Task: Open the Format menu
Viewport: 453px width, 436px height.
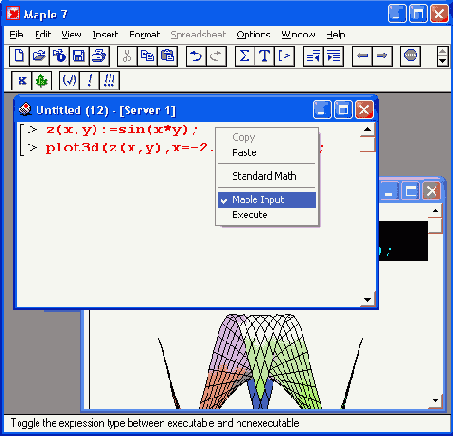Action: [x=144, y=34]
